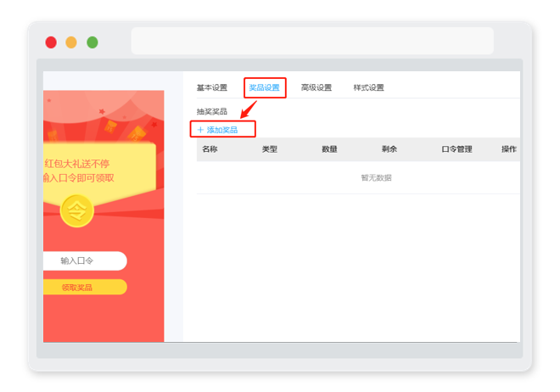Click the browser address bar

pyautogui.click(x=312, y=41)
